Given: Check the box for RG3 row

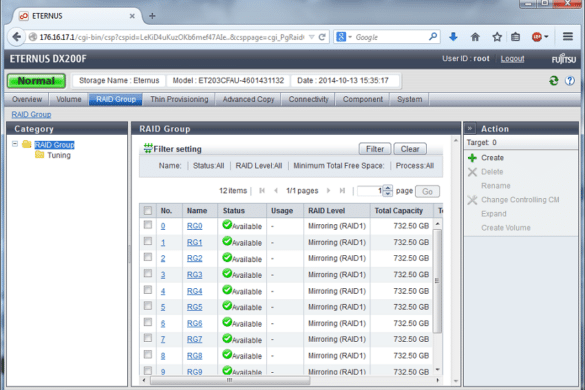Looking at the screenshot, I should 148,274.
